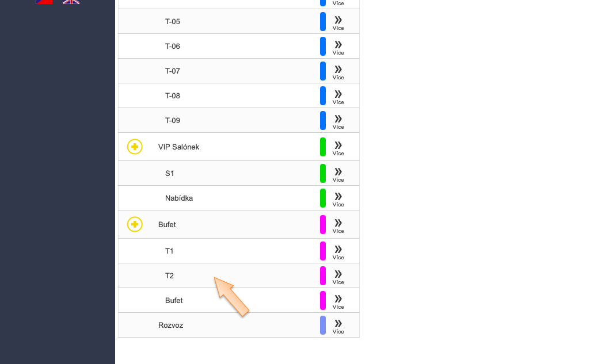Click the green color bar of S1

click(x=323, y=173)
